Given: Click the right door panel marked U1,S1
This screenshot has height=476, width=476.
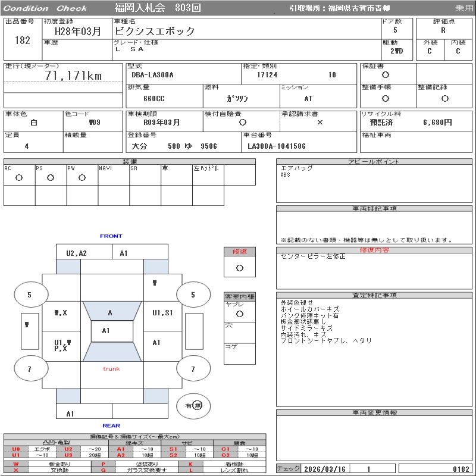Looking at the screenshot, I should [x=162, y=312].
